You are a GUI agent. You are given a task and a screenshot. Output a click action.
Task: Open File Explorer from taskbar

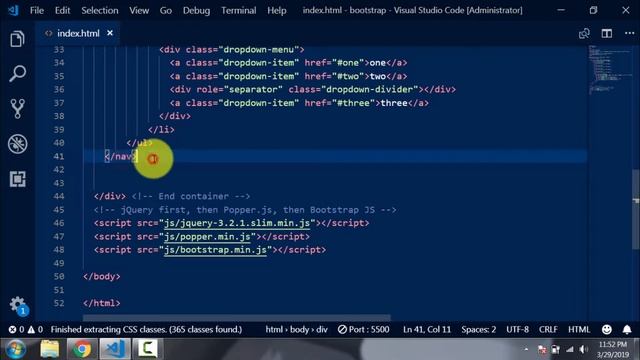pos(50,349)
